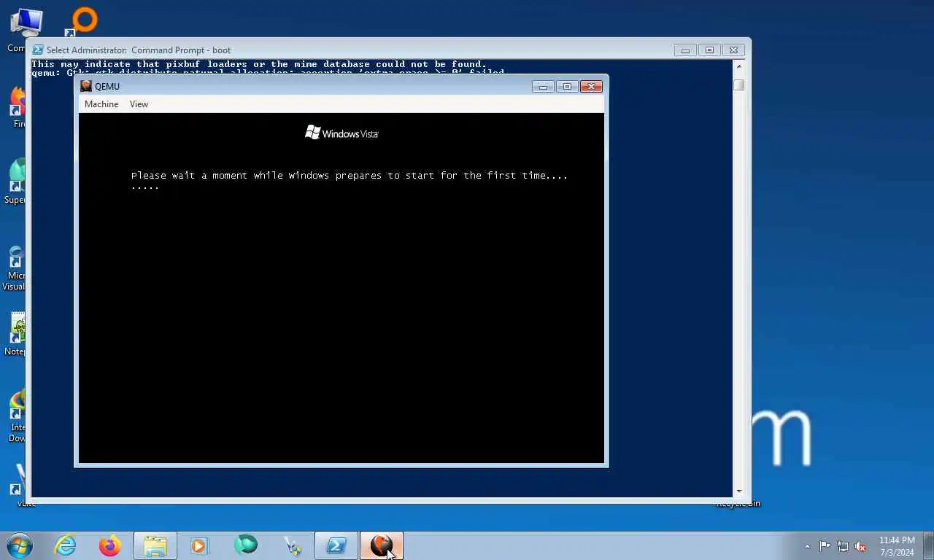
Task: Close the QEMU window
Action: 591,86
